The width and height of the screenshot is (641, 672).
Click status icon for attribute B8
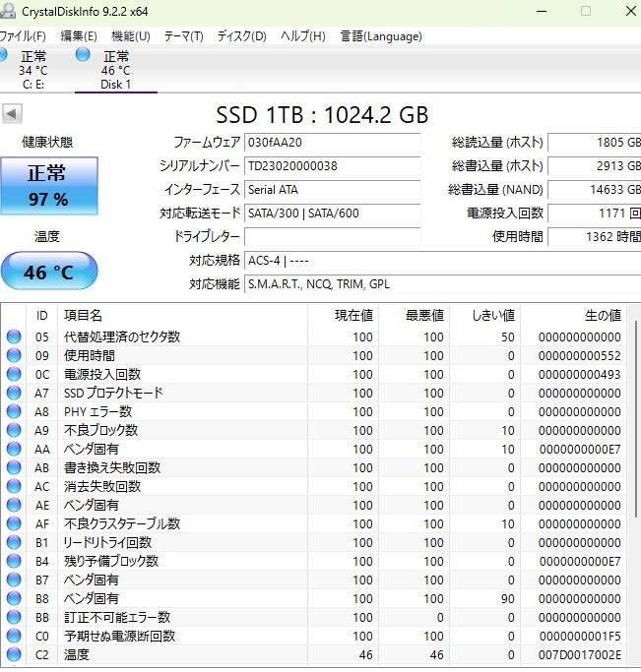click(x=14, y=598)
